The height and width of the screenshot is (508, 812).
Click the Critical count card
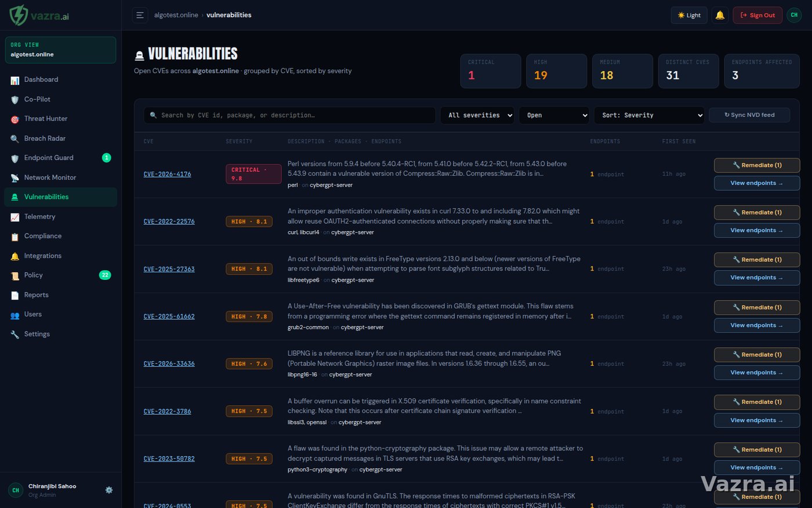pyautogui.click(x=491, y=71)
